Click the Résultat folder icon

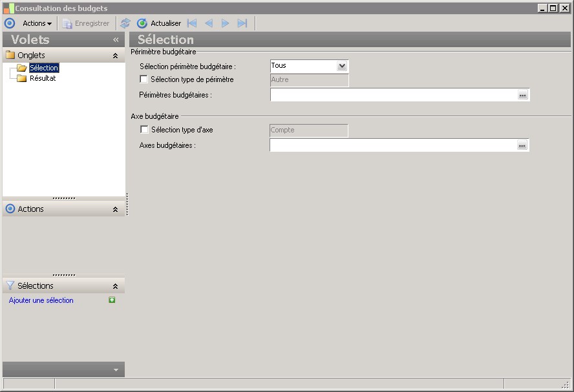click(22, 78)
